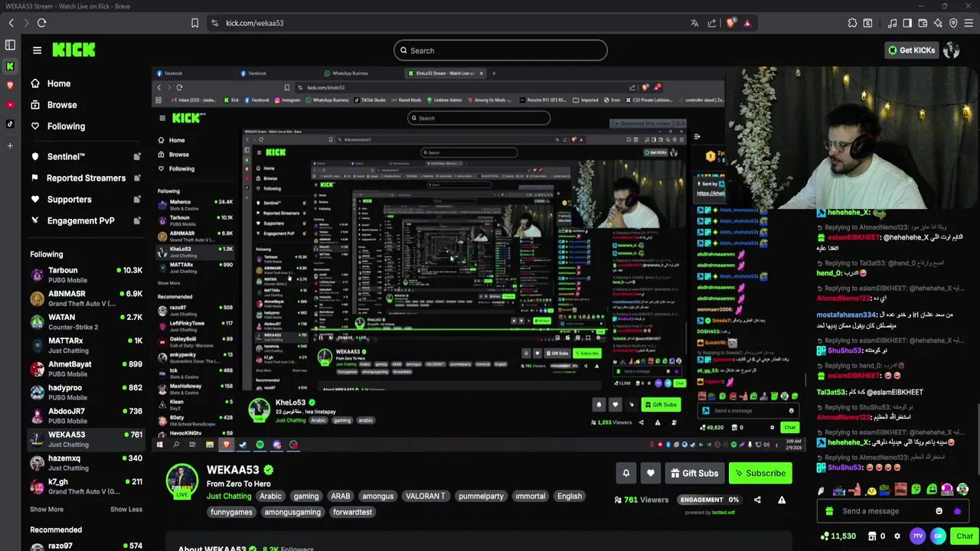Image resolution: width=980 pixels, height=551 pixels.
Task: Open the YouTube shortcut in Brave sidebar
Action: point(10,104)
